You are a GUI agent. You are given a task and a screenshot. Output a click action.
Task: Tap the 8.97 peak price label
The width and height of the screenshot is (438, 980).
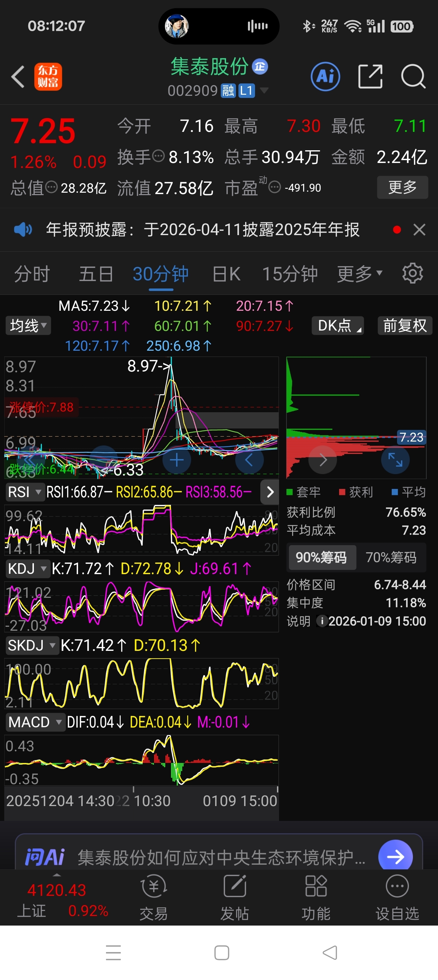(x=149, y=366)
